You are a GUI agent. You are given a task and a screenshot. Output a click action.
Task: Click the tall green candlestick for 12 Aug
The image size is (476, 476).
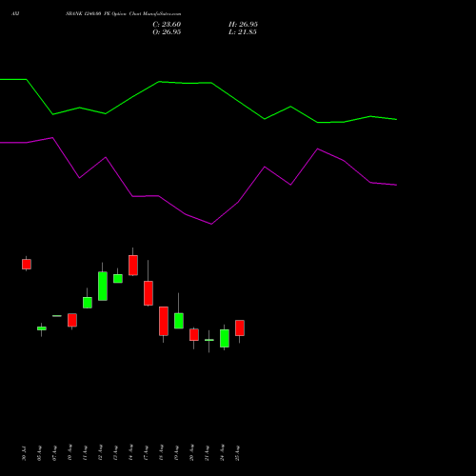[x=103, y=286]
